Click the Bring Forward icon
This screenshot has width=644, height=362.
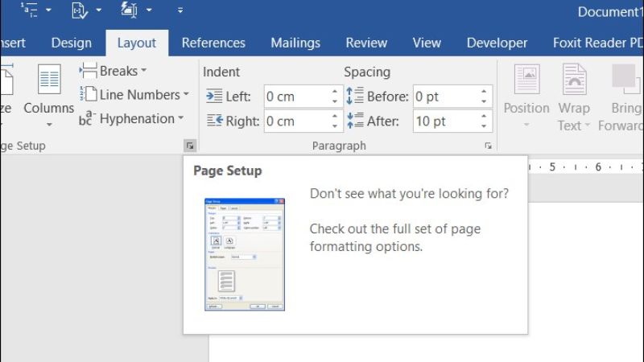tap(625, 81)
